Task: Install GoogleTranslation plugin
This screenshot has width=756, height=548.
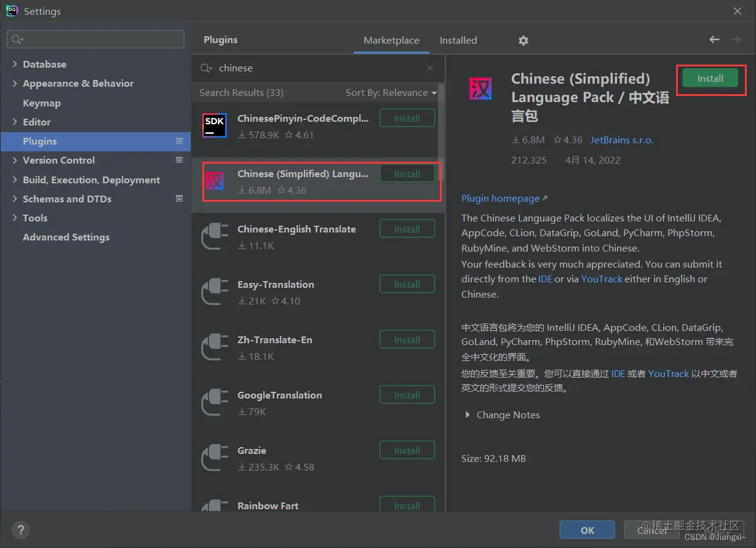Action: (407, 395)
